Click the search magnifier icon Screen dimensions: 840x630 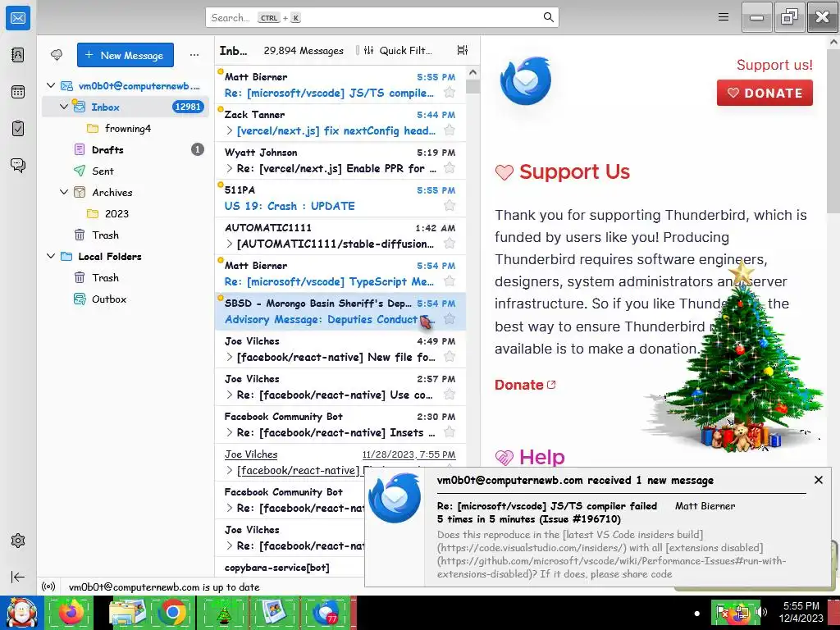[548, 17]
